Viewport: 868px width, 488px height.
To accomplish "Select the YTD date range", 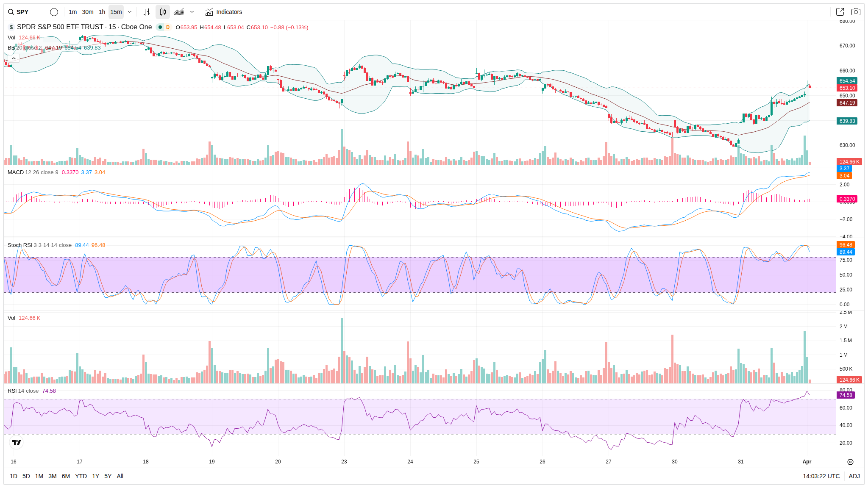I will [x=81, y=476].
